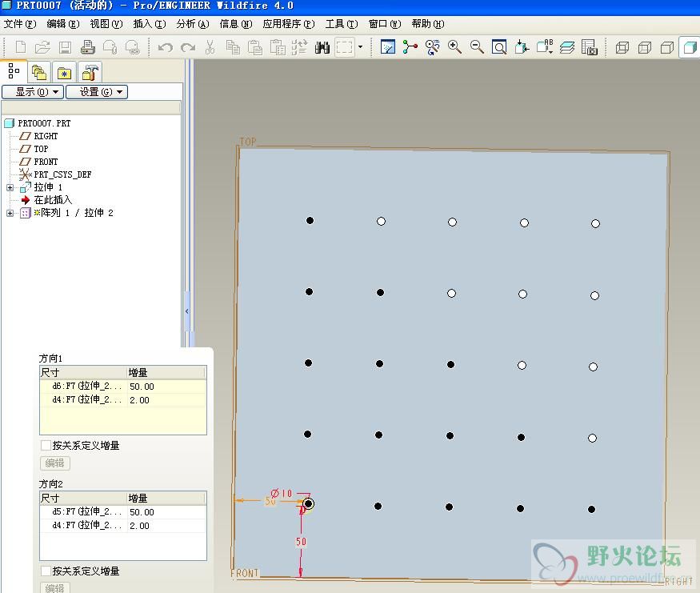Viewport: 700px width, 593px height.
Task: Open the 编辑 menu
Action: (x=63, y=24)
